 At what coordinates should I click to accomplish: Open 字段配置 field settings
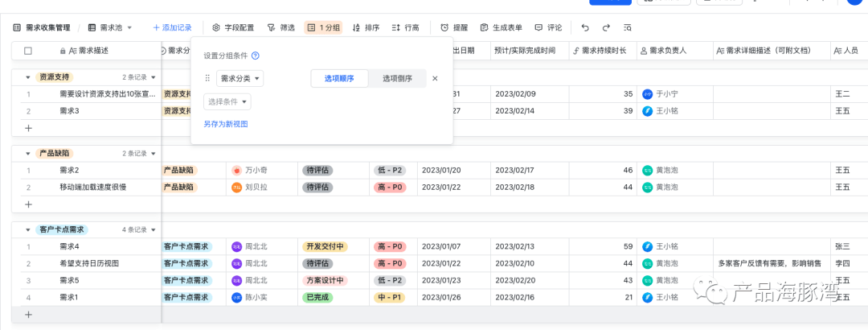coord(234,27)
